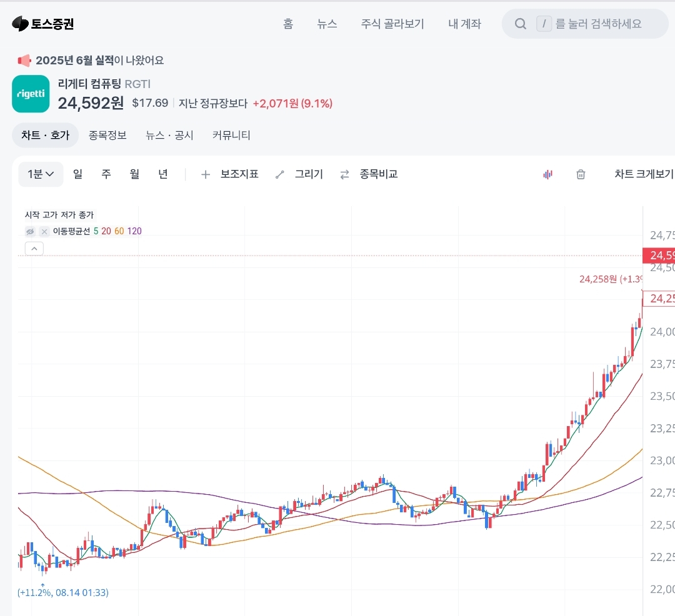The image size is (675, 616).
Task: Focus the stock search field
Action: pyautogui.click(x=585, y=24)
